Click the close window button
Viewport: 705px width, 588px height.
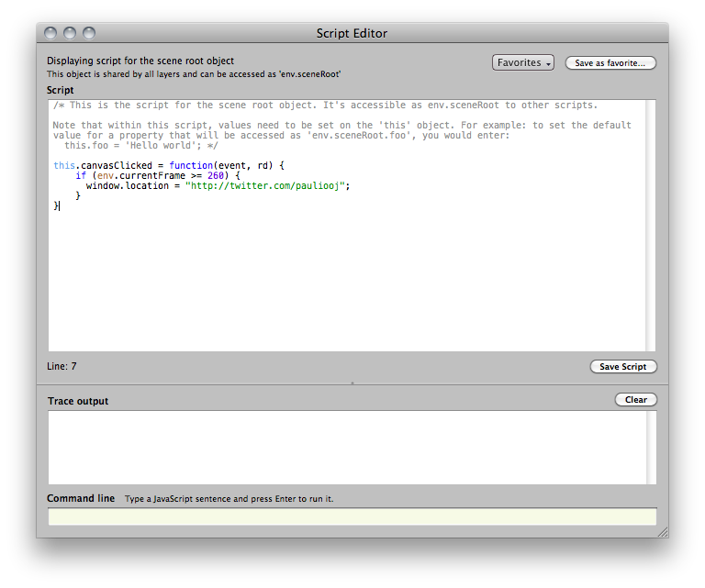click(x=50, y=33)
